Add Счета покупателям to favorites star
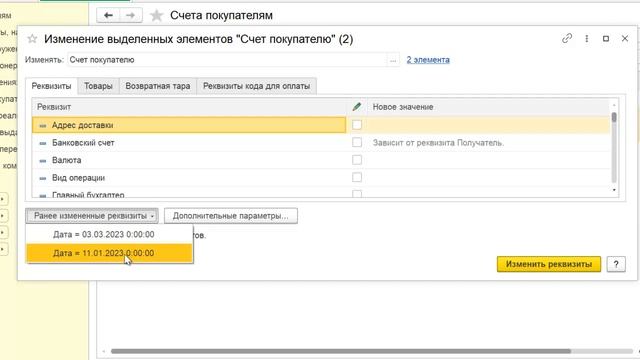Image resolution: width=640 pixels, height=360 pixels. [x=156, y=16]
